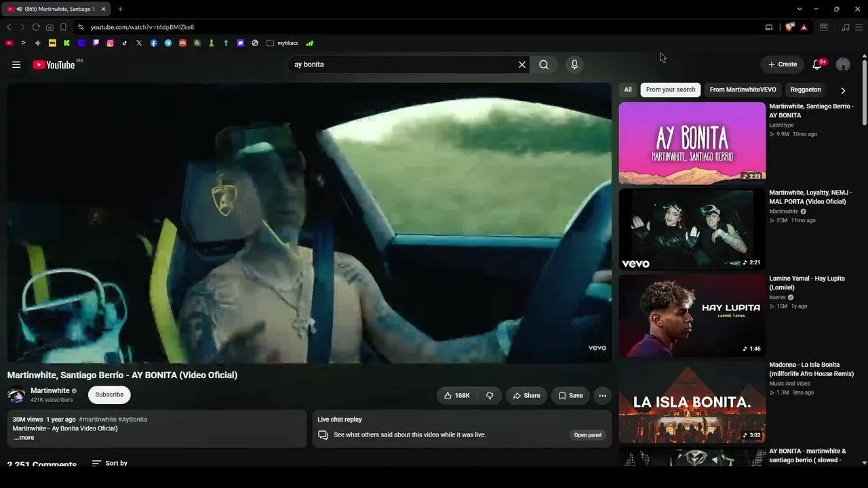Open the live chat replay panel
The width and height of the screenshot is (868, 488).
coord(588,435)
